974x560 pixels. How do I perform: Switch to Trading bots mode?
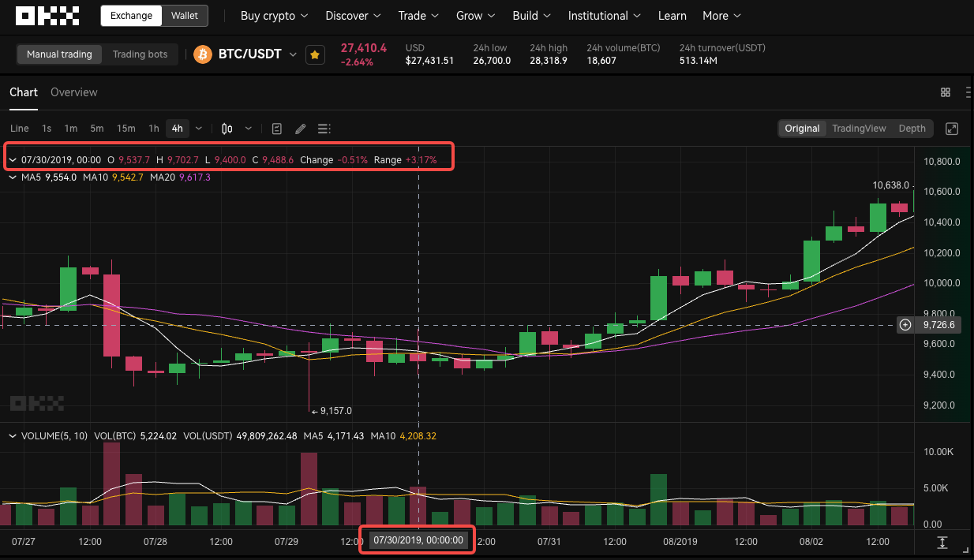point(140,54)
